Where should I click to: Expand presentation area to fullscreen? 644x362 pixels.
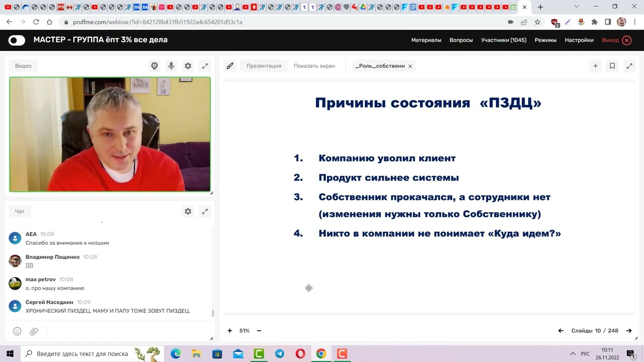(x=629, y=66)
